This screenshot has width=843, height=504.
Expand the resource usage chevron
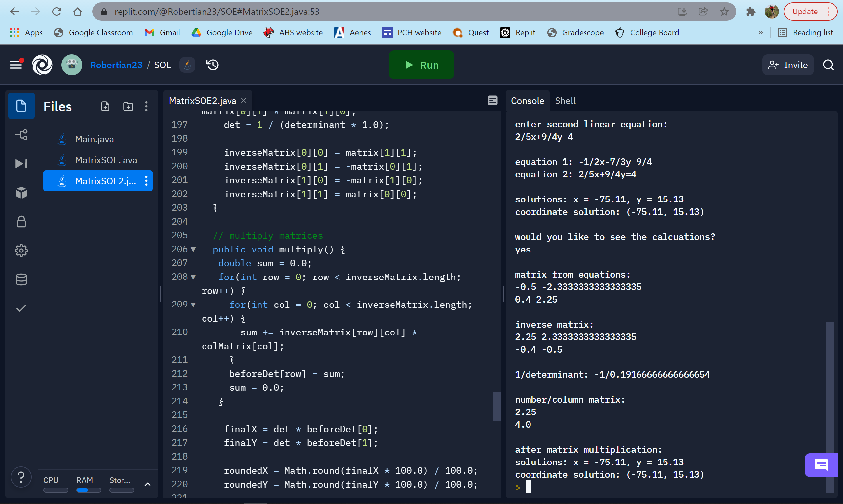coord(148,484)
